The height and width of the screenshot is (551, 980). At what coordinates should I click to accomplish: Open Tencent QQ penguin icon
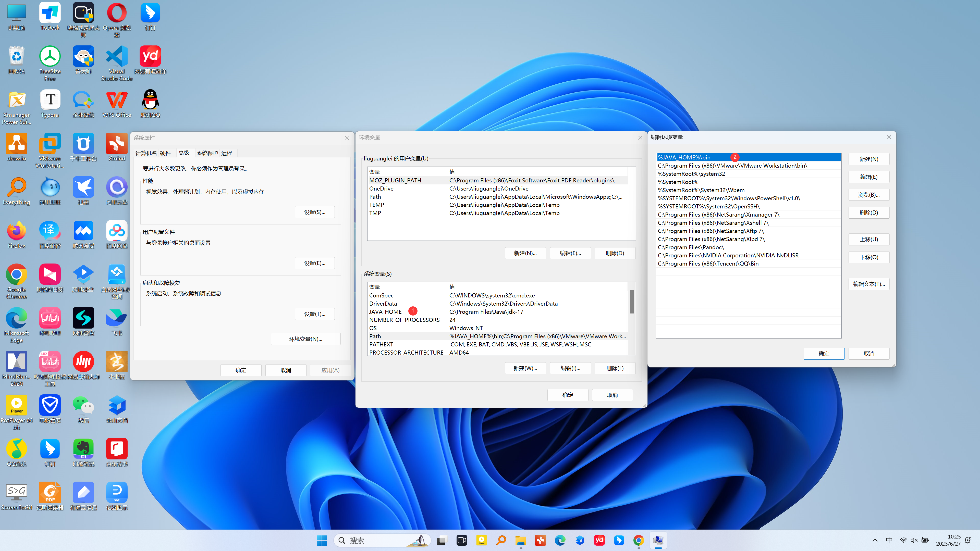[150, 104]
